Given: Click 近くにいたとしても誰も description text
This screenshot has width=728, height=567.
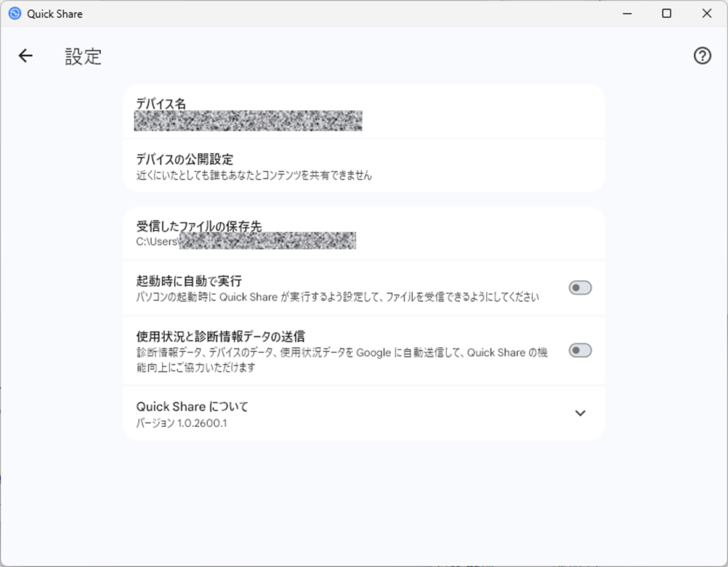Looking at the screenshot, I should click(254, 175).
